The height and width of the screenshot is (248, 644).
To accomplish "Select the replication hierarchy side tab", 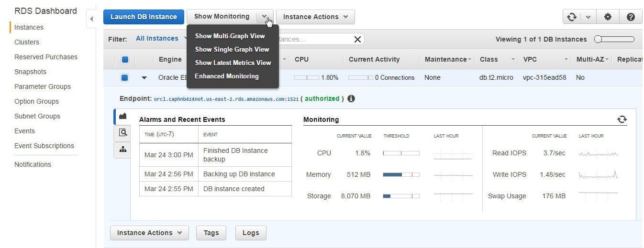I will pyautogui.click(x=122, y=150).
